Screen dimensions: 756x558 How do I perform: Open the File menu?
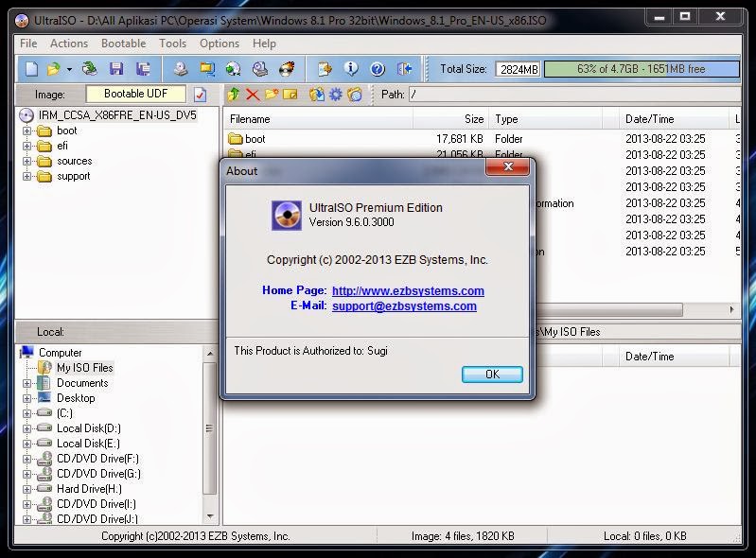[x=28, y=44]
